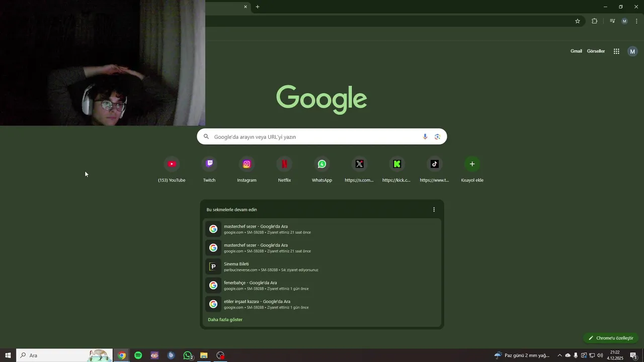Open File Explorer from the taskbar
644x362 pixels.
[204, 355]
